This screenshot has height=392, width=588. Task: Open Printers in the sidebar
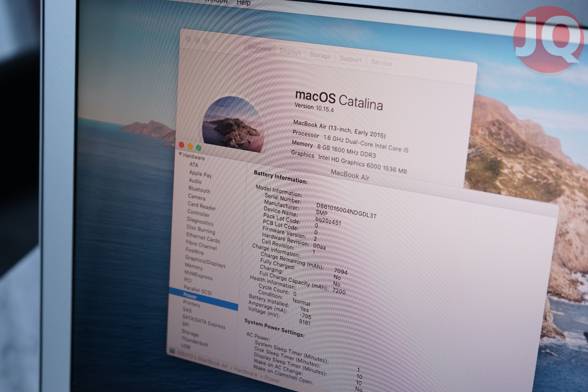191,305
